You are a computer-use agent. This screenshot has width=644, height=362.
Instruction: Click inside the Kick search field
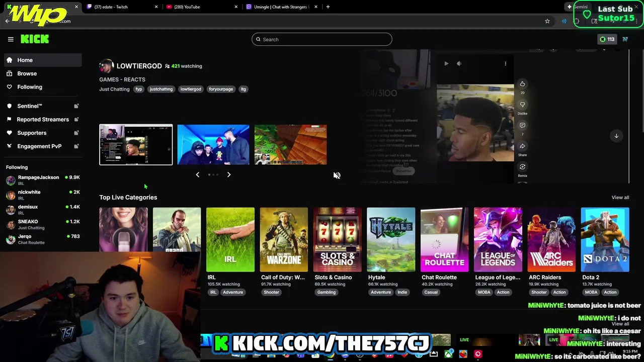point(322,39)
